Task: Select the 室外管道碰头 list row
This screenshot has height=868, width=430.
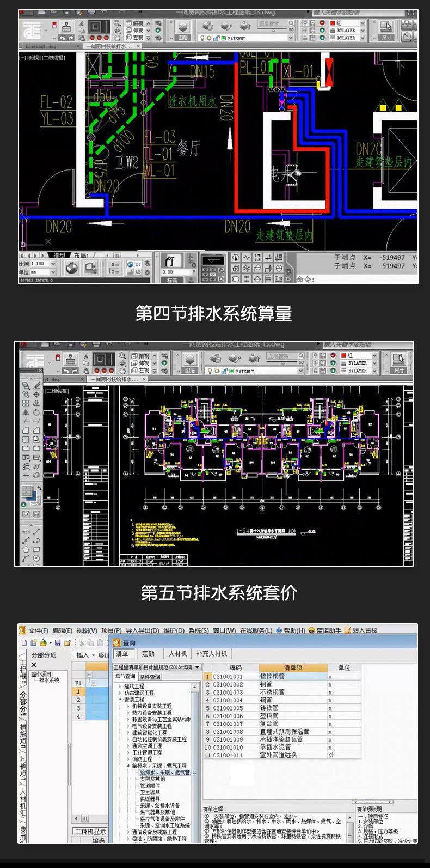Action: click(282, 755)
